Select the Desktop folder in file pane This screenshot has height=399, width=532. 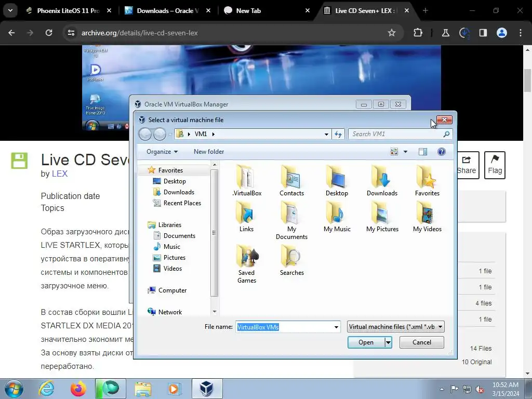point(337,180)
